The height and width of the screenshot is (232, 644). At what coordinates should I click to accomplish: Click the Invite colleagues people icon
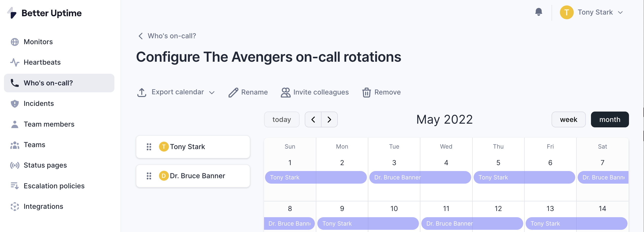[x=285, y=92]
